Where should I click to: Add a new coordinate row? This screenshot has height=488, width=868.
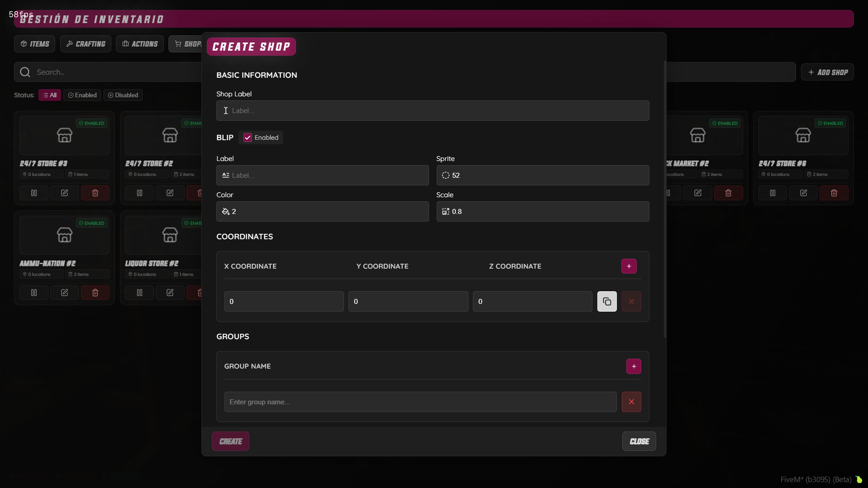click(x=629, y=266)
